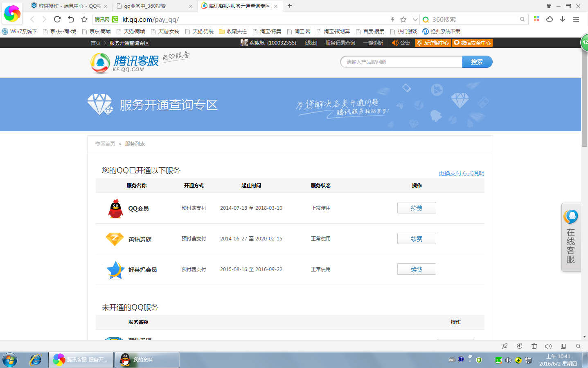Toggle the status bar mute speaker icon

click(549, 346)
